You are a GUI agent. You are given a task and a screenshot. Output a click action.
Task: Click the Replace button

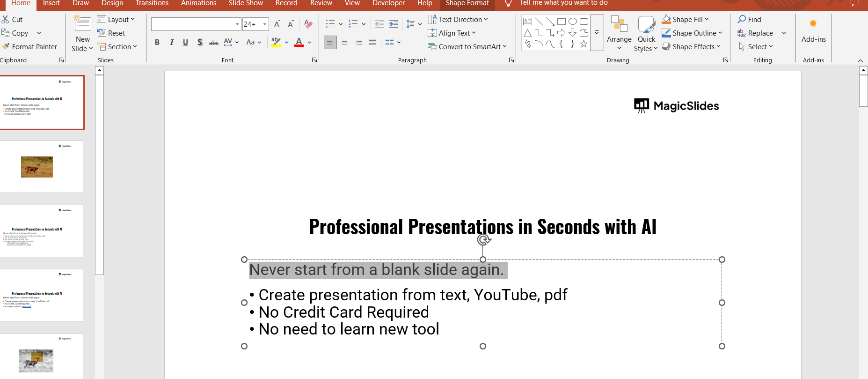coord(760,33)
